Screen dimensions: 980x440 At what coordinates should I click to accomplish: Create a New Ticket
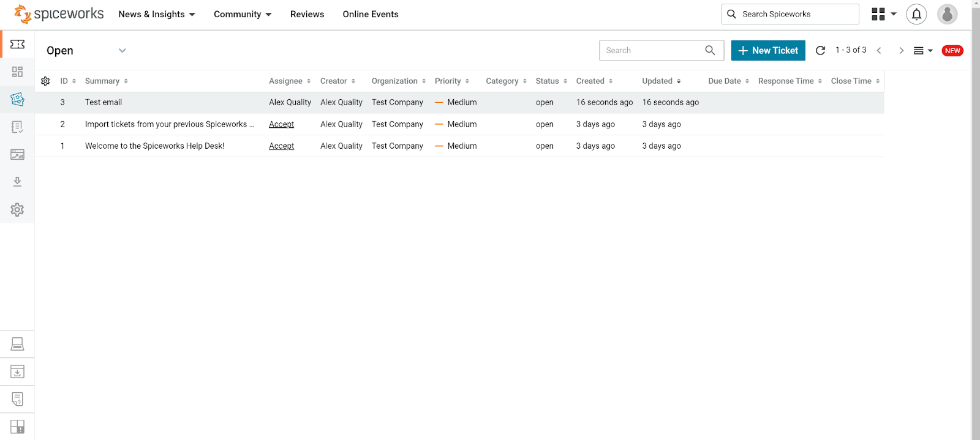pyautogui.click(x=768, y=51)
